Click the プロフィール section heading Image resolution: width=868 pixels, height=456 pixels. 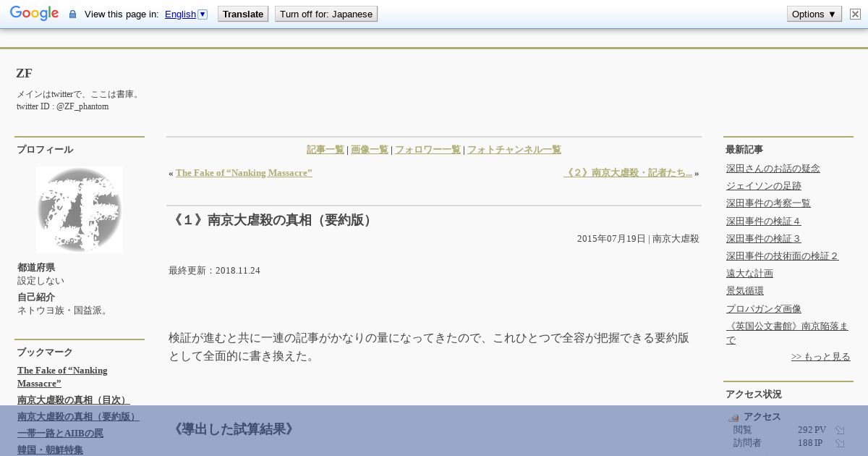coord(45,150)
